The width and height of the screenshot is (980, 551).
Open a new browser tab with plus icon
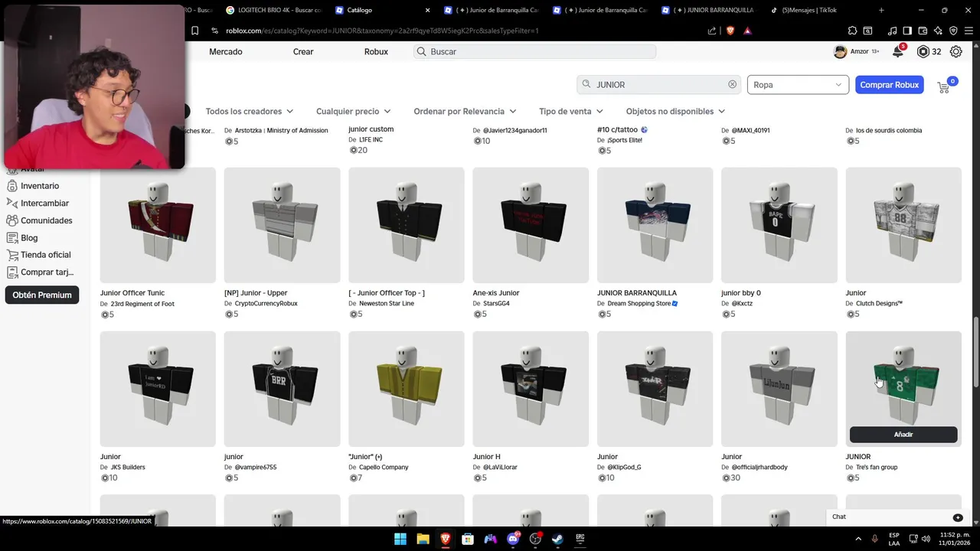pos(881,10)
